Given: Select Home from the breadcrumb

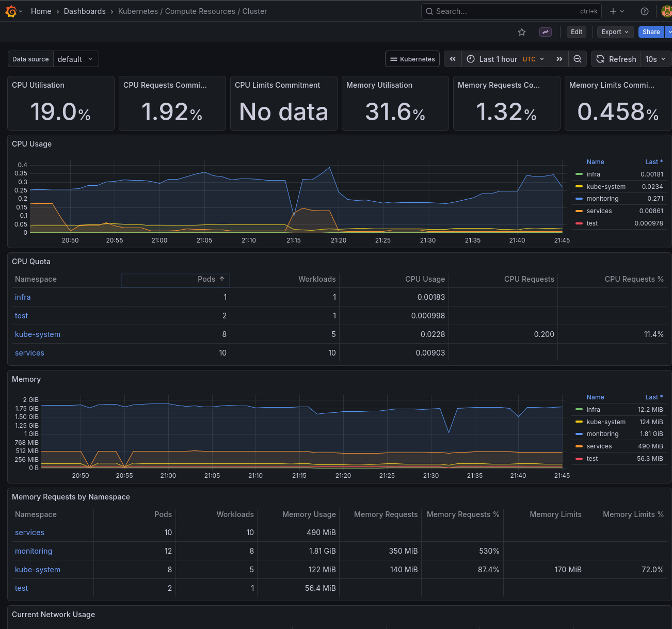Looking at the screenshot, I should 41,11.
